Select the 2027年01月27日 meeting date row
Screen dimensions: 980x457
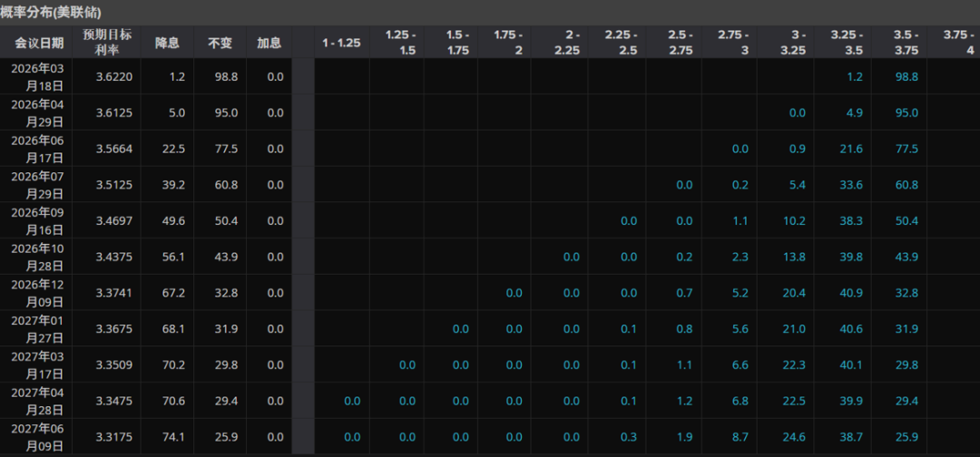tap(37, 329)
